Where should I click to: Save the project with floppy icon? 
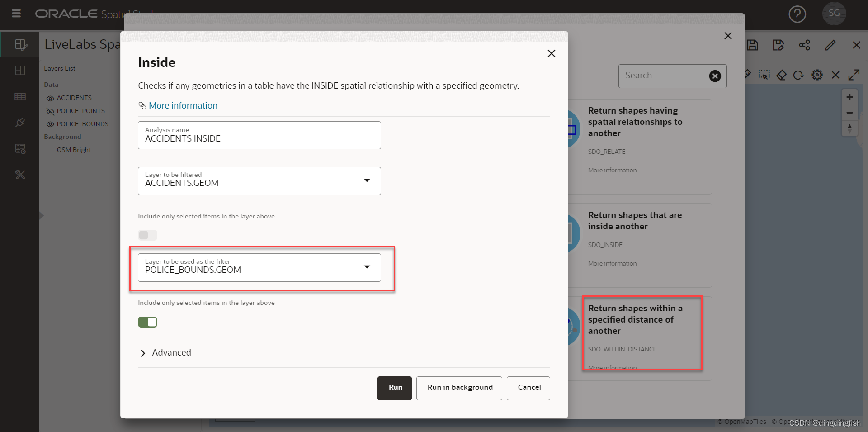[x=752, y=45]
